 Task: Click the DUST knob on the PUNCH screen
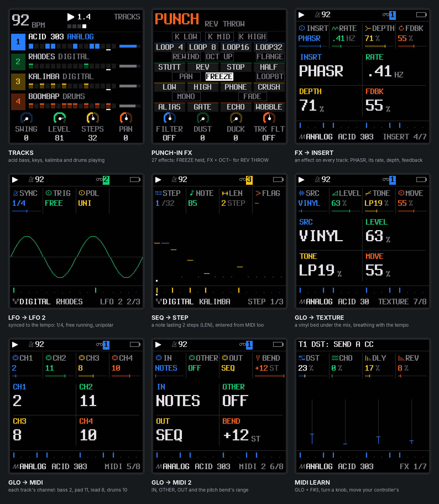point(203,118)
